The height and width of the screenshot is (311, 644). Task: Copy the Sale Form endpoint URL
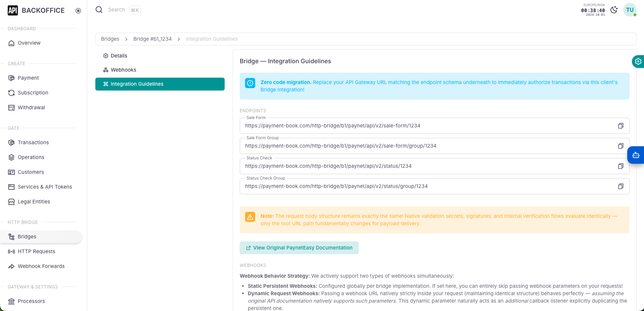tap(620, 126)
